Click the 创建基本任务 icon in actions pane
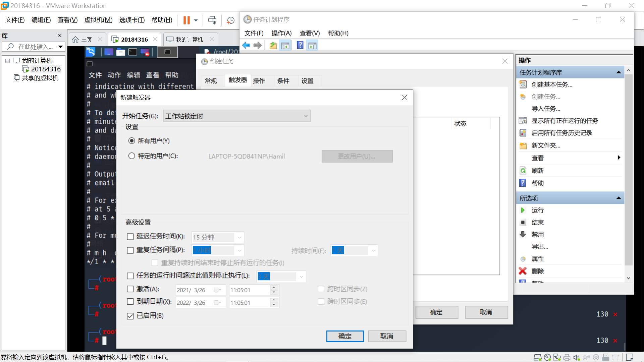644x362 pixels. (523, 84)
